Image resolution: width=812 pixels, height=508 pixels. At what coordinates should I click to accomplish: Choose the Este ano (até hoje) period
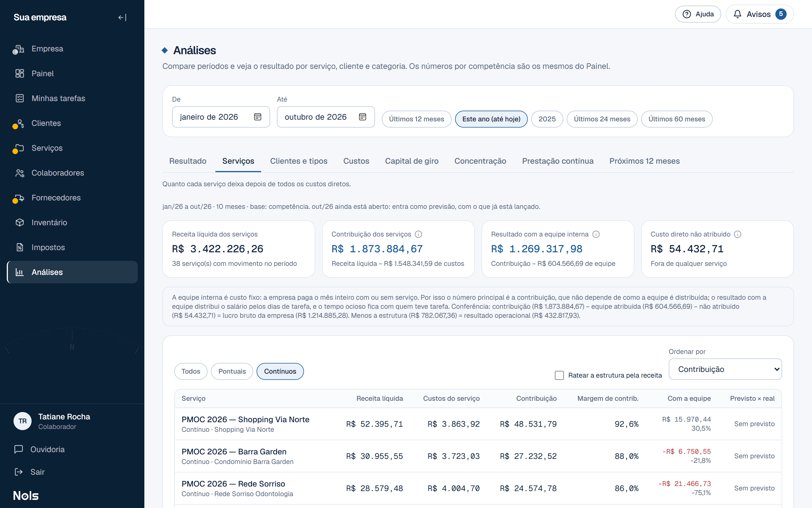point(491,119)
